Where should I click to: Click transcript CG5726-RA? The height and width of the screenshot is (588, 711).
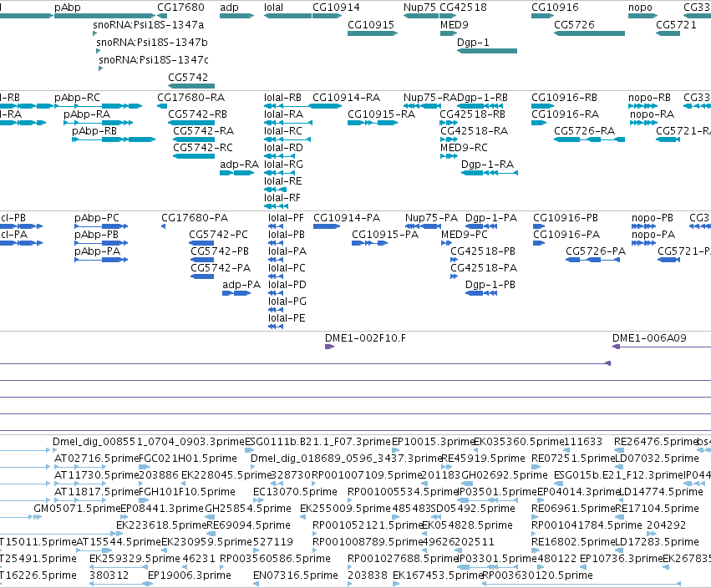point(585,131)
